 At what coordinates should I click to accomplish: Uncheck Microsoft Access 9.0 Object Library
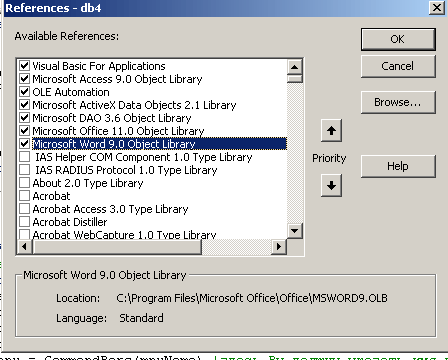24,79
